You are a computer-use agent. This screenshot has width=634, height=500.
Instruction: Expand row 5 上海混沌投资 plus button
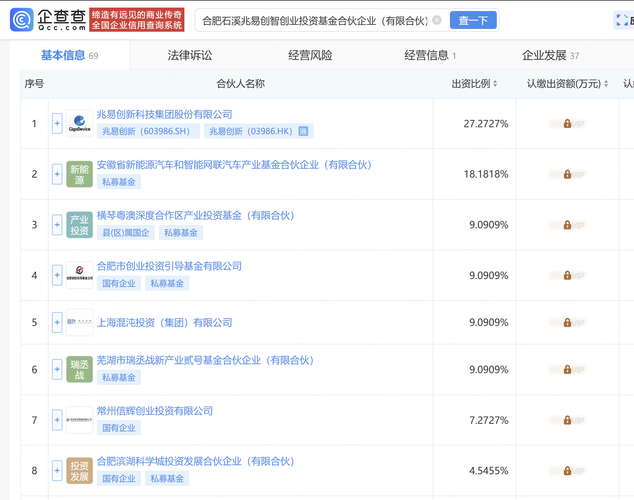click(x=57, y=322)
